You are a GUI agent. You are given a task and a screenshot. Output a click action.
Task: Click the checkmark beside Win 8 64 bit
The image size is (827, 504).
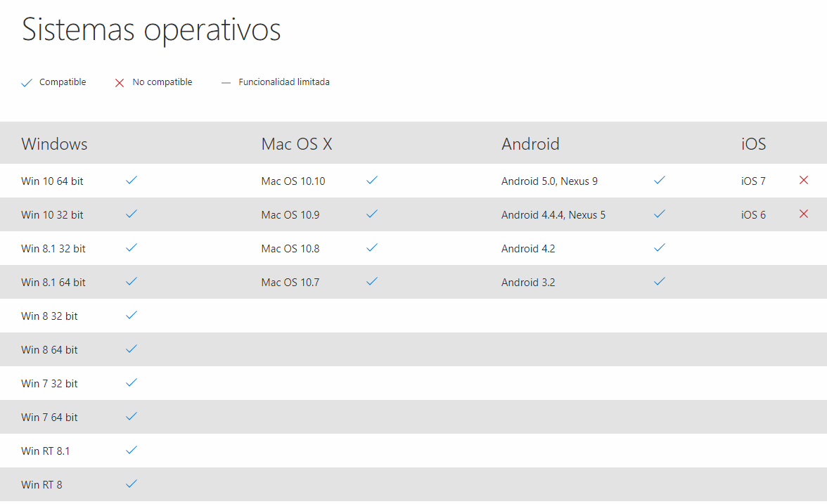coord(132,349)
